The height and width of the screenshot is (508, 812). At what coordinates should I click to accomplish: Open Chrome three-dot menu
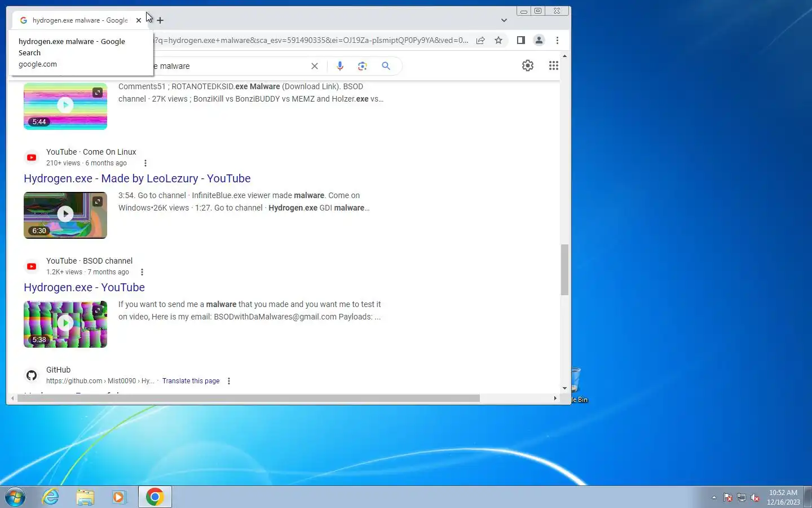pos(557,41)
